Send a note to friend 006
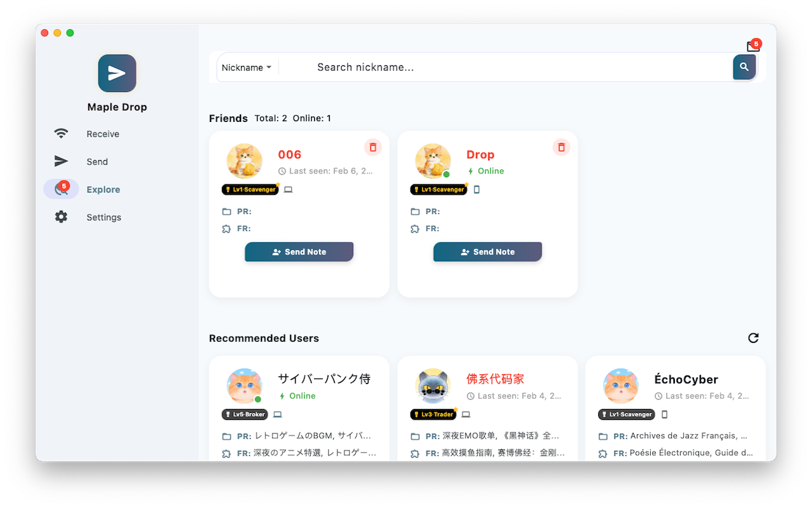812x508 pixels. (299, 251)
